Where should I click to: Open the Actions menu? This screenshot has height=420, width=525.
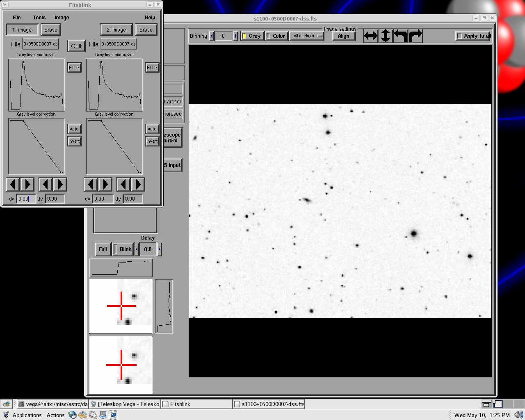tap(55, 415)
